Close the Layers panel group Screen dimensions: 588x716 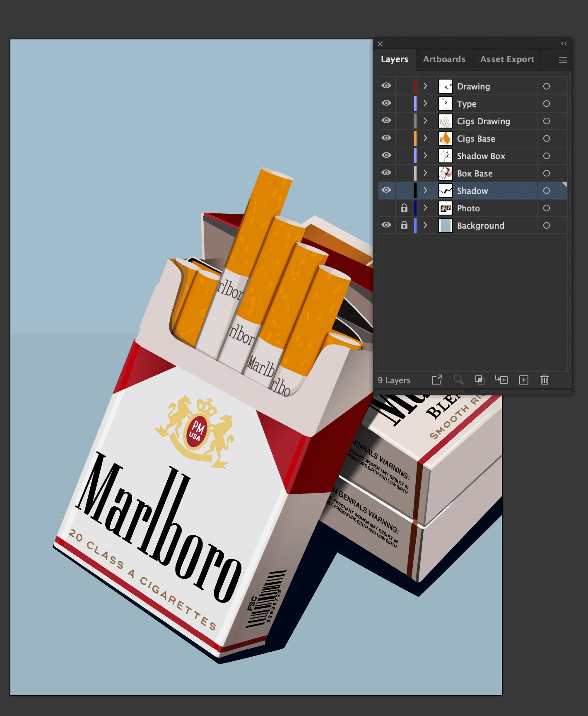pos(380,44)
